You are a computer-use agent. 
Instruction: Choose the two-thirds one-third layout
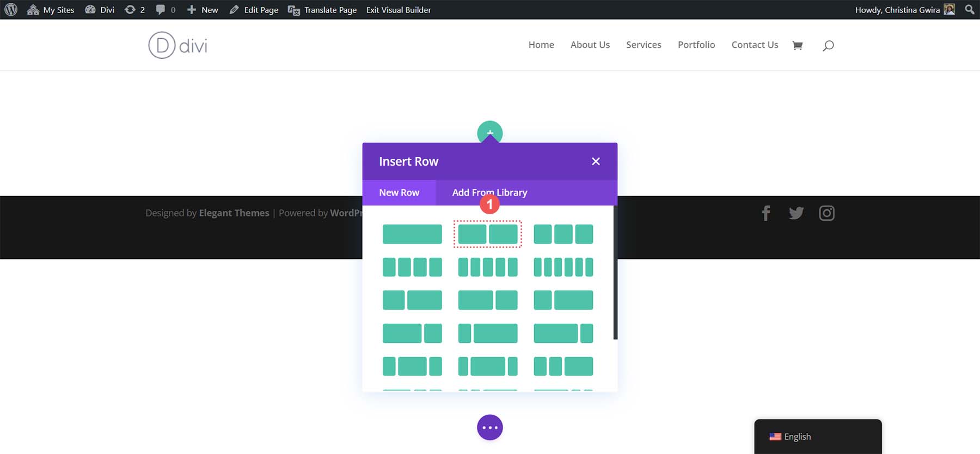click(x=412, y=333)
